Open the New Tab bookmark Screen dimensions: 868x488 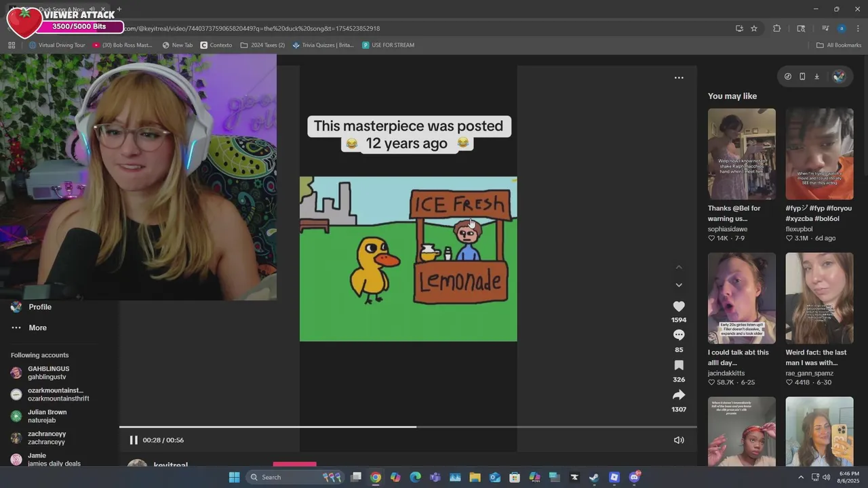178,45
